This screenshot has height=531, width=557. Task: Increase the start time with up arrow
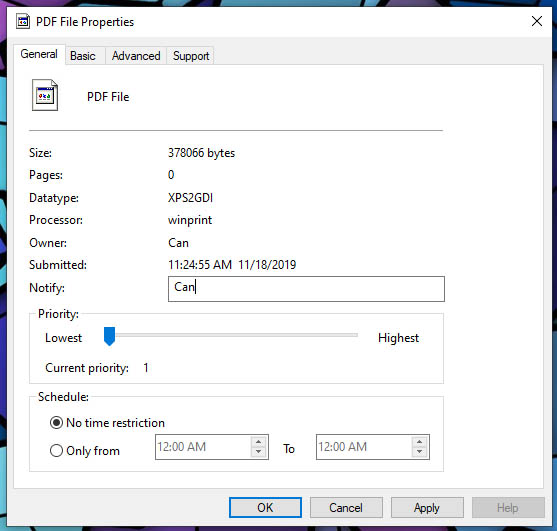(259, 442)
